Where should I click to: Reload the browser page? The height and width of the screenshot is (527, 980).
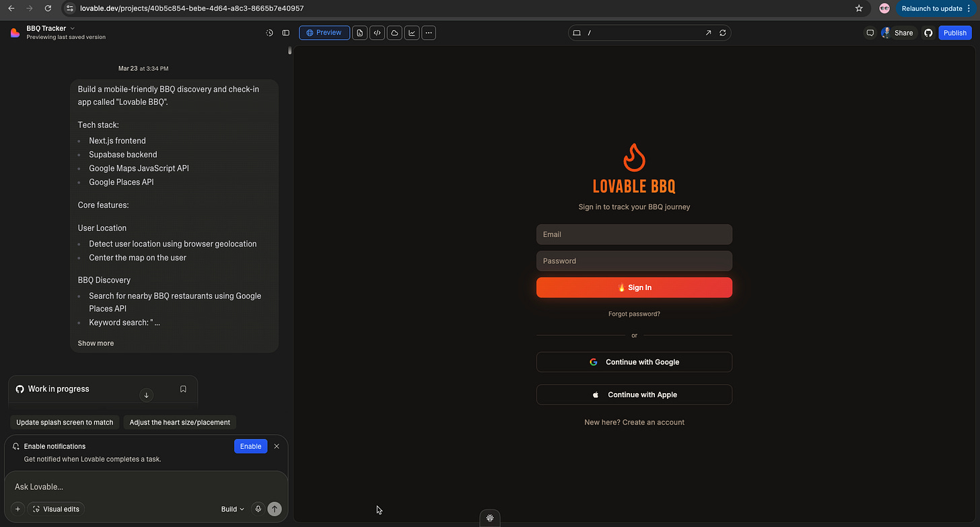(48, 8)
